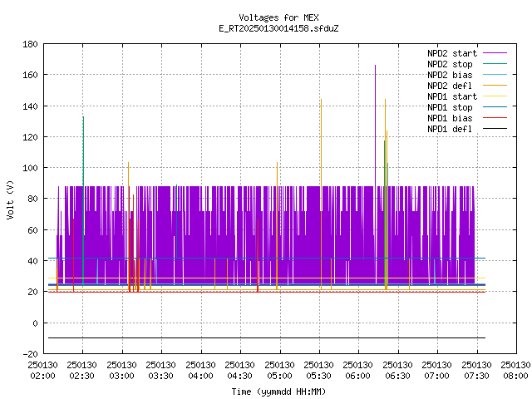532x399 pixels.
Task: Click the 'NPD2 stop' legend label
Action: tap(450, 64)
